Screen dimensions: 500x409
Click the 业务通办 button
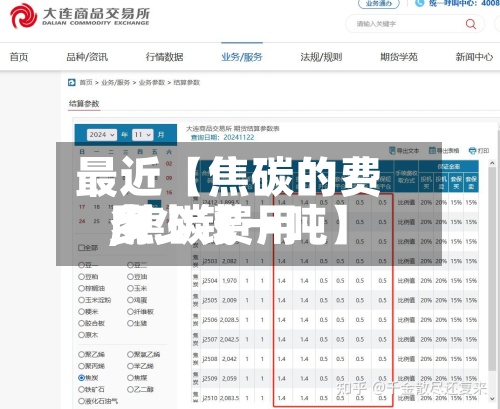pyautogui.click(x=379, y=4)
